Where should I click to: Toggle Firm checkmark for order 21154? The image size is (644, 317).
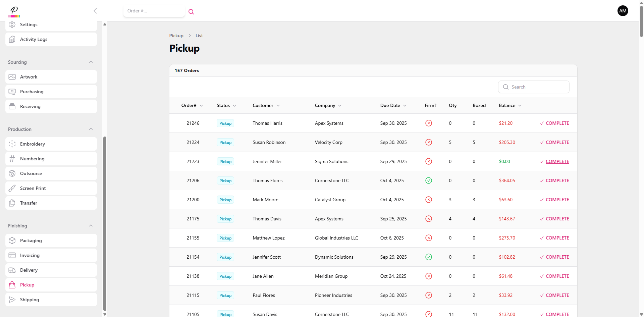click(x=428, y=257)
